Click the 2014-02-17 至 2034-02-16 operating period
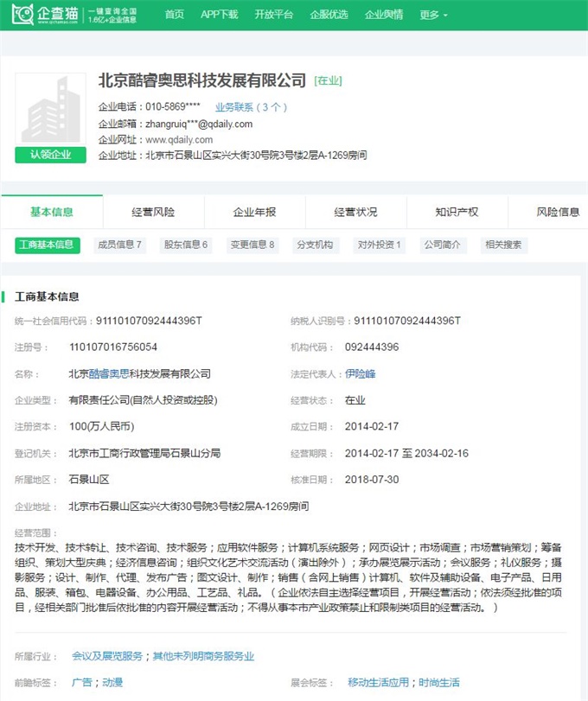Viewport: 588px width, 701px height. coord(406,453)
